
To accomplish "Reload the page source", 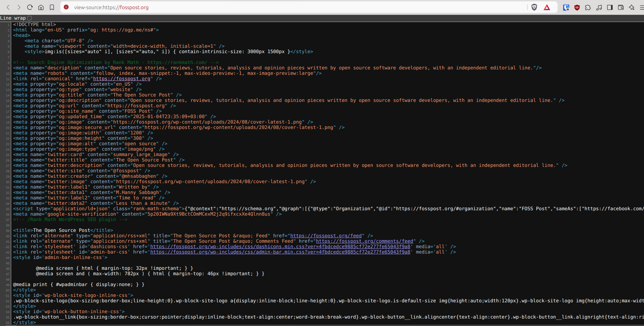I will 30,7.
